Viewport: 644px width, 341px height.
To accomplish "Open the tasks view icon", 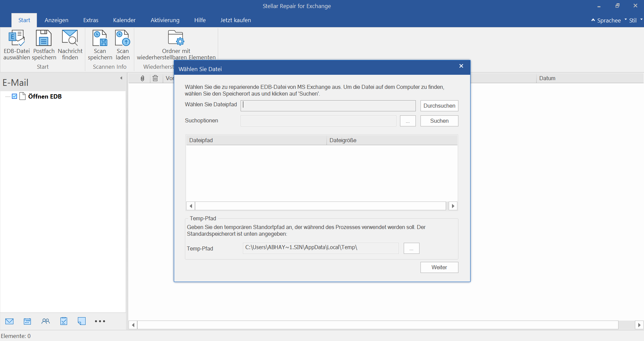I will click(x=64, y=321).
